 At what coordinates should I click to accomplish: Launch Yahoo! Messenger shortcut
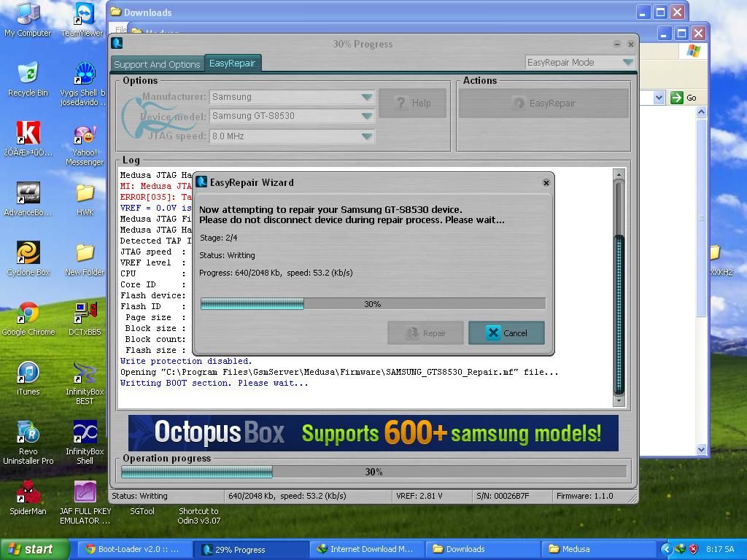click(85, 145)
